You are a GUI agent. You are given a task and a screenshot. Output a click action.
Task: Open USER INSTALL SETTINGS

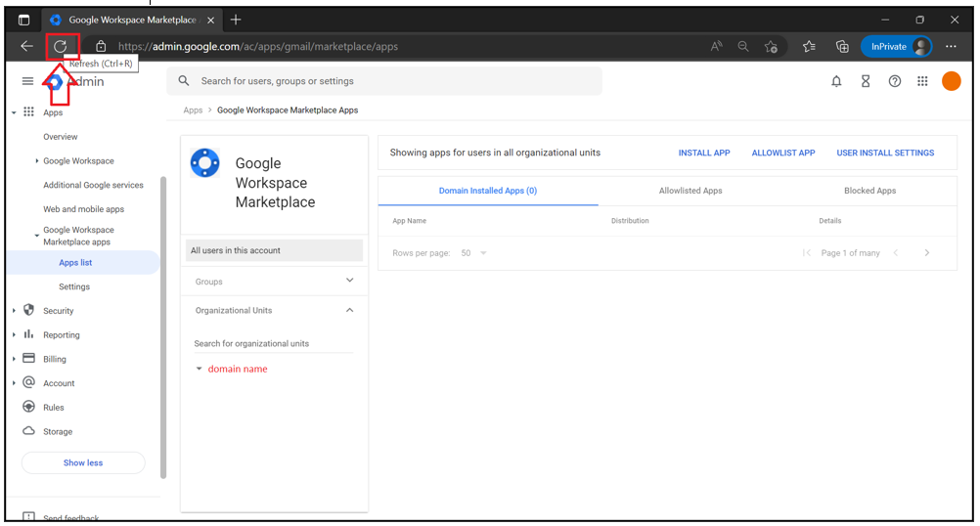coord(886,153)
